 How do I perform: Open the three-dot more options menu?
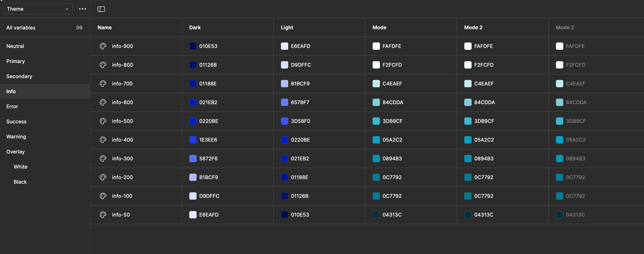(x=83, y=9)
